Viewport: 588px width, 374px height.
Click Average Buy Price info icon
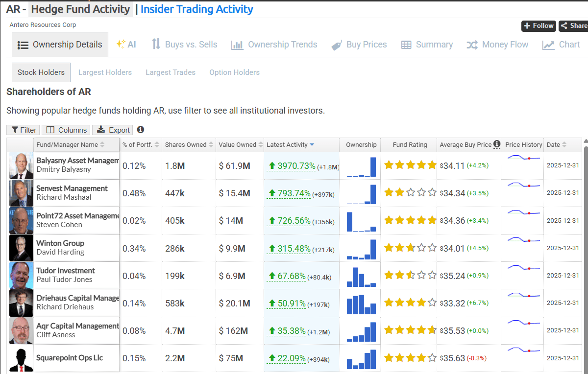(x=497, y=144)
